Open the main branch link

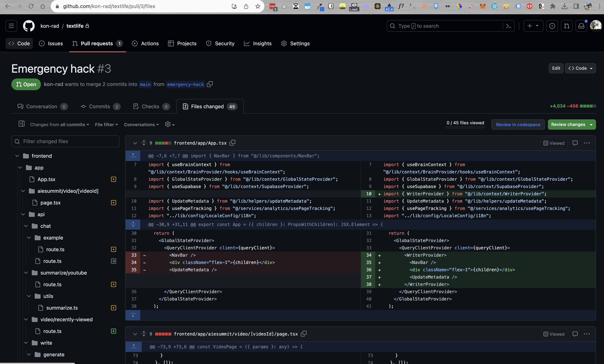(145, 84)
